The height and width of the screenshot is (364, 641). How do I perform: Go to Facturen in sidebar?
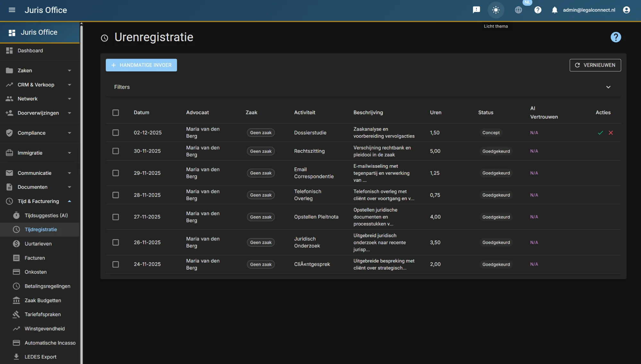pyautogui.click(x=35, y=258)
